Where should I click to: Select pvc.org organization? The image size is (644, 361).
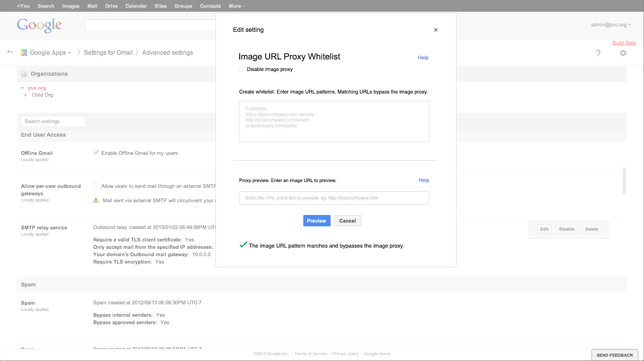37,88
